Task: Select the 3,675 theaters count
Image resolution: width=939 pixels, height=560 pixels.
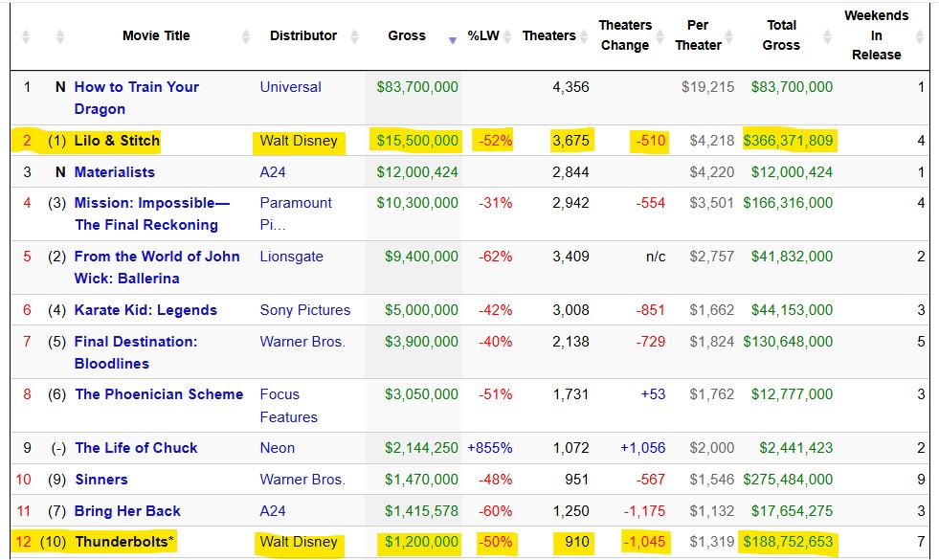Action: 570,141
